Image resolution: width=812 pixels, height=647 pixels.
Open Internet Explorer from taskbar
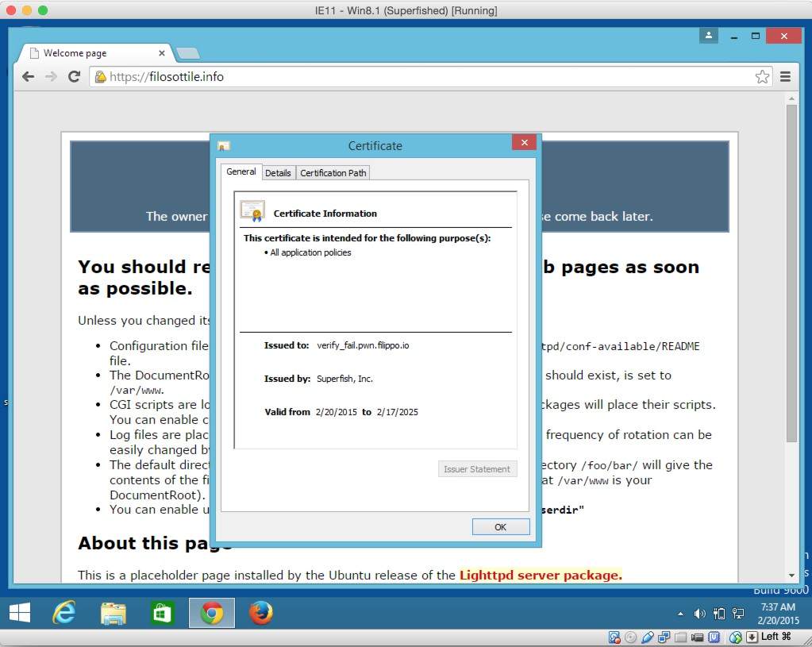coord(63,613)
